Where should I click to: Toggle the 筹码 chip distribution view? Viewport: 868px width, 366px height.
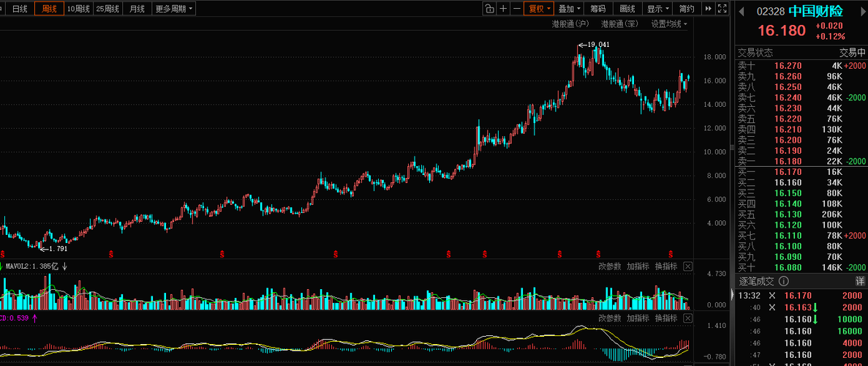point(597,8)
